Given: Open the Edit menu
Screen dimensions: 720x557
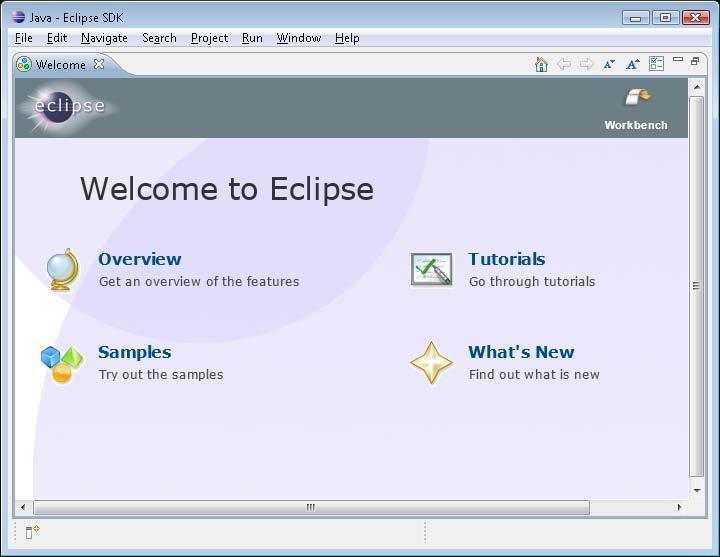Looking at the screenshot, I should tap(57, 38).
